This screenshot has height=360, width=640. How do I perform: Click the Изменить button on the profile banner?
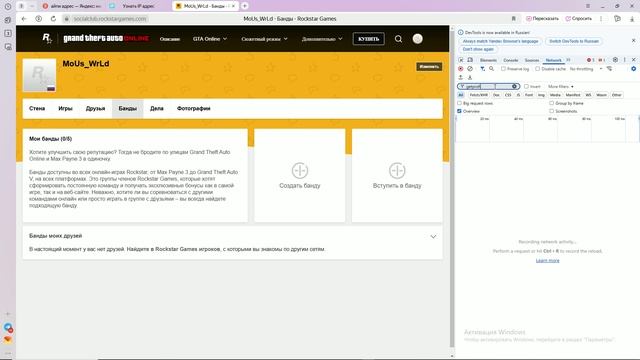click(429, 67)
